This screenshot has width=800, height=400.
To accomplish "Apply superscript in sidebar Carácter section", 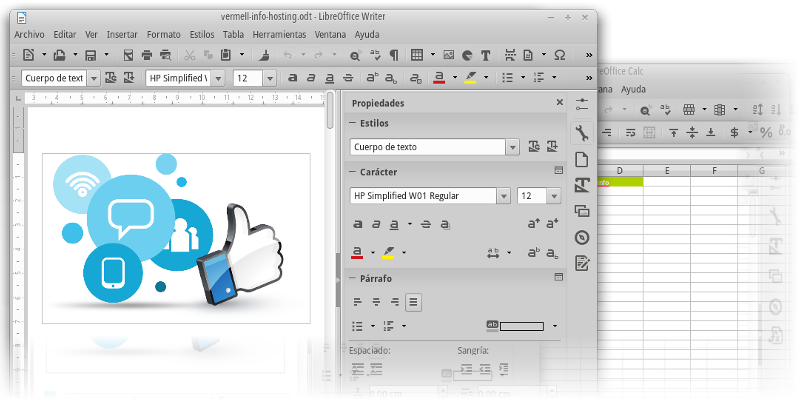I will pos(534,252).
